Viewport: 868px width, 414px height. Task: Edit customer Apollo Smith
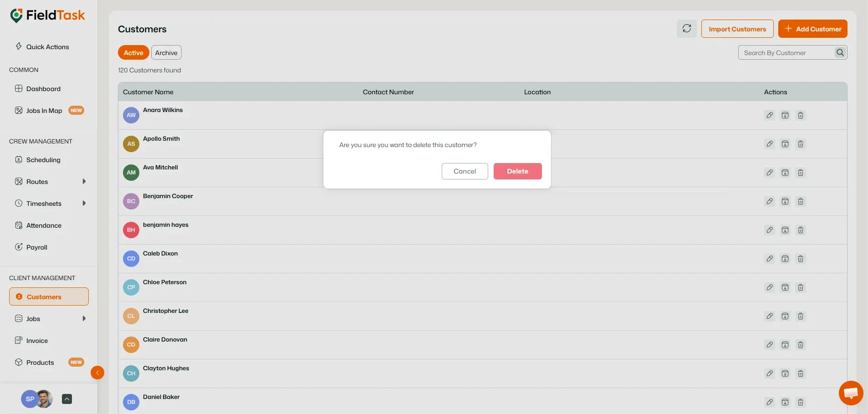coord(770,144)
